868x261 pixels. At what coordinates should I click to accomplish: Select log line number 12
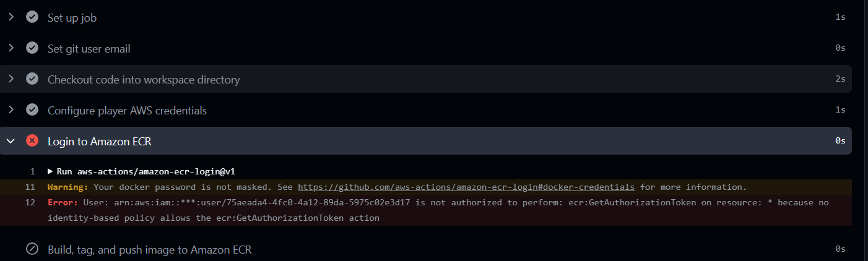(x=30, y=202)
